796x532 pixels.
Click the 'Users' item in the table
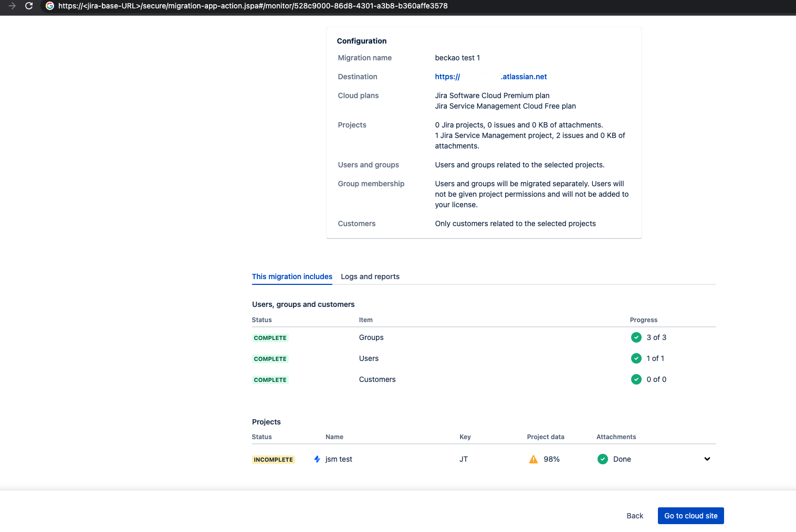click(369, 358)
